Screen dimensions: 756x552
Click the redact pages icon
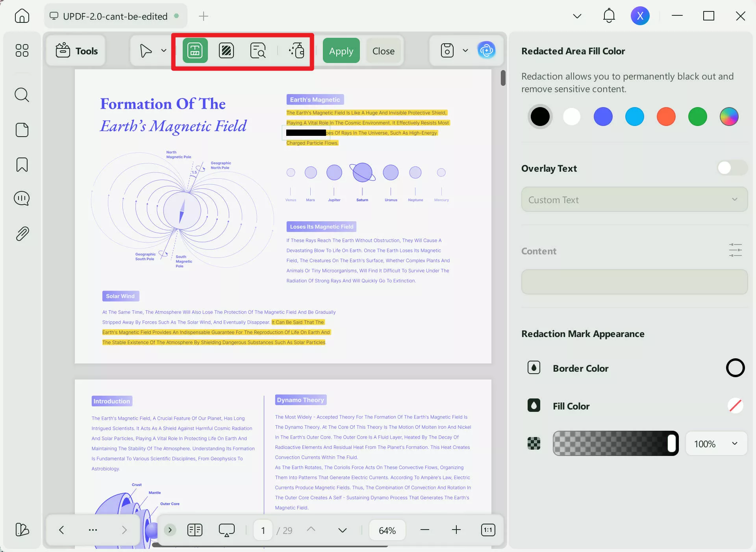pyautogui.click(x=226, y=51)
